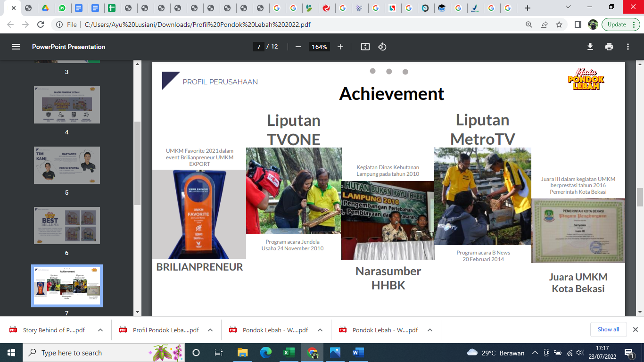This screenshot has height=362, width=644.
Task: Select the page 5 thumbnail
Action: click(67, 165)
